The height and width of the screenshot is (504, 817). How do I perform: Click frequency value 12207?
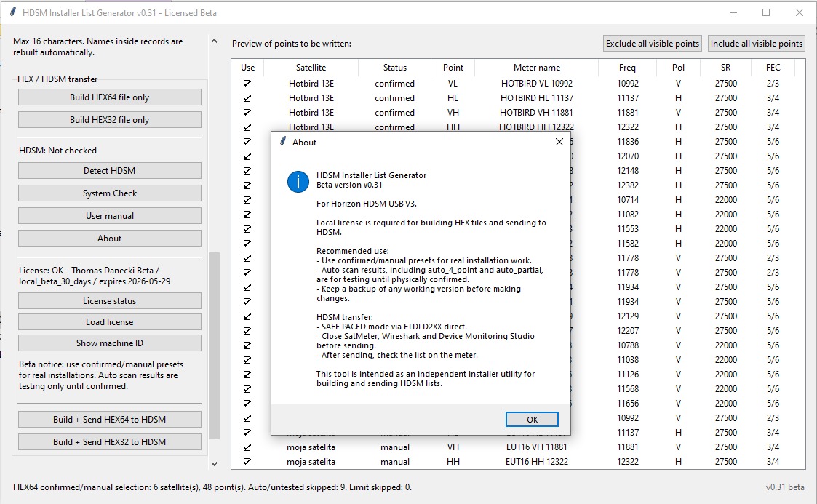tap(628, 331)
